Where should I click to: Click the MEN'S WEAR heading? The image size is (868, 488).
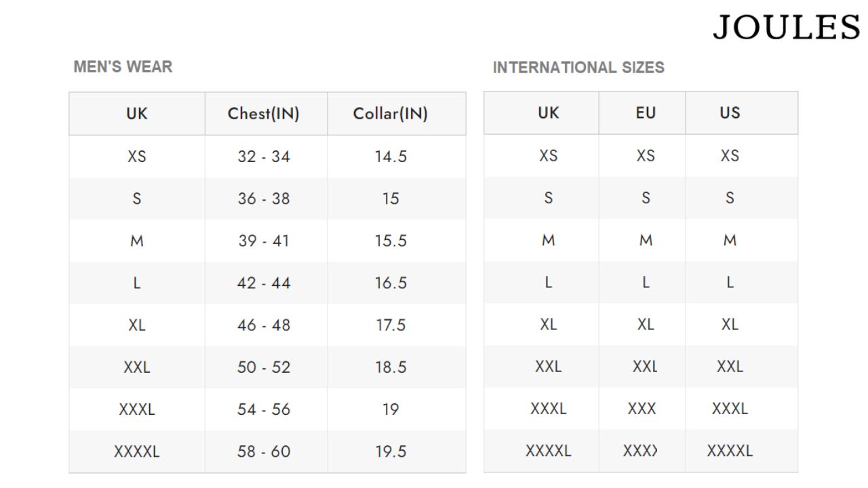click(x=123, y=67)
